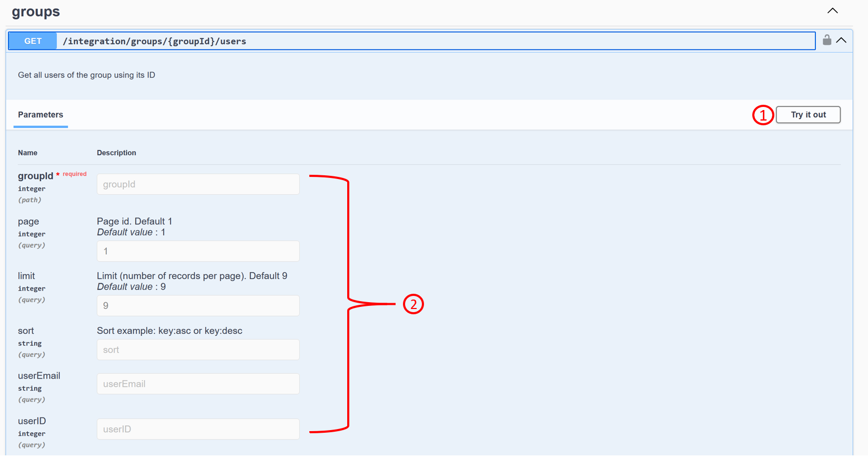Select the sort text field
Screen dimensions: 868x468
[198, 350]
